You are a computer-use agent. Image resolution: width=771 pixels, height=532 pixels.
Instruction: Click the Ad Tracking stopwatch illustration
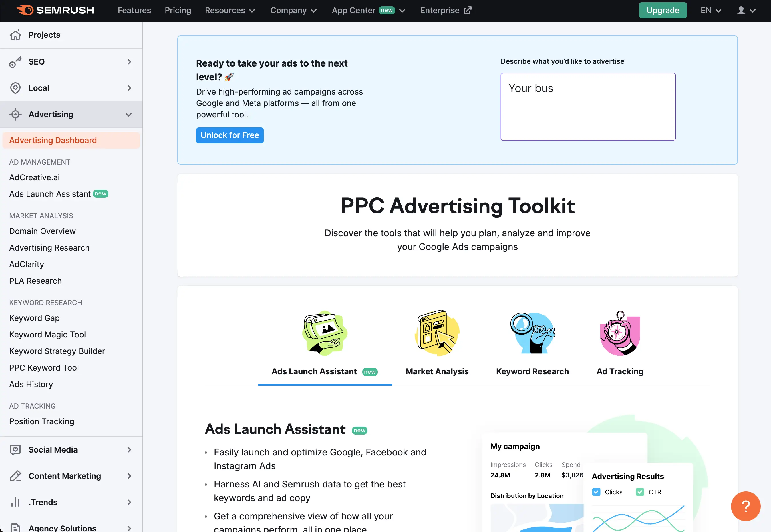point(620,333)
